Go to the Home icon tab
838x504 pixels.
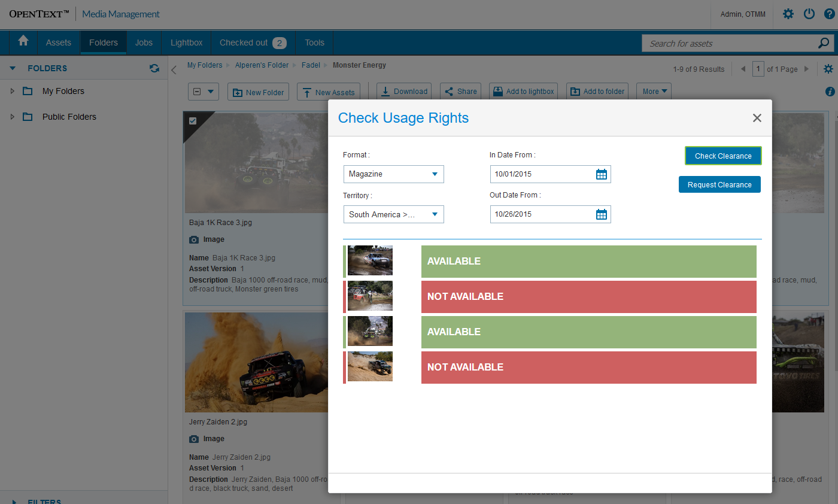coord(23,42)
